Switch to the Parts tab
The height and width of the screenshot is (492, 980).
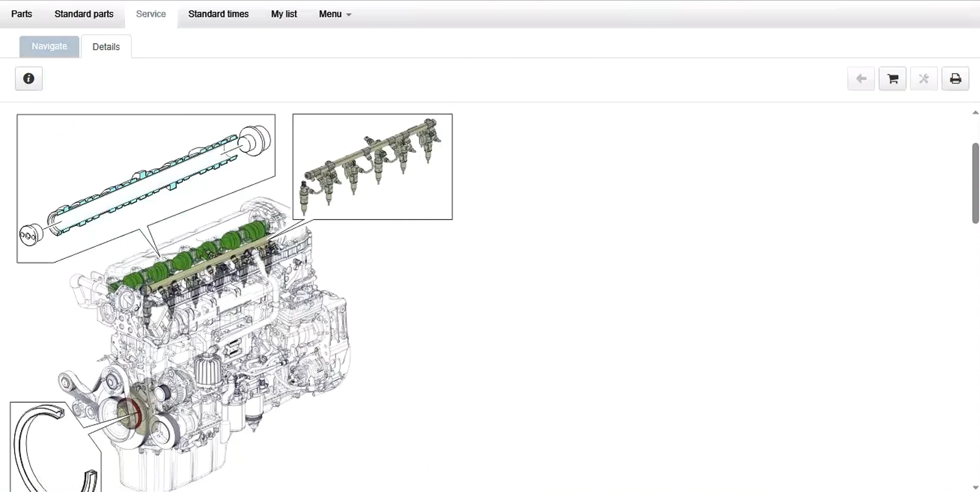21,14
